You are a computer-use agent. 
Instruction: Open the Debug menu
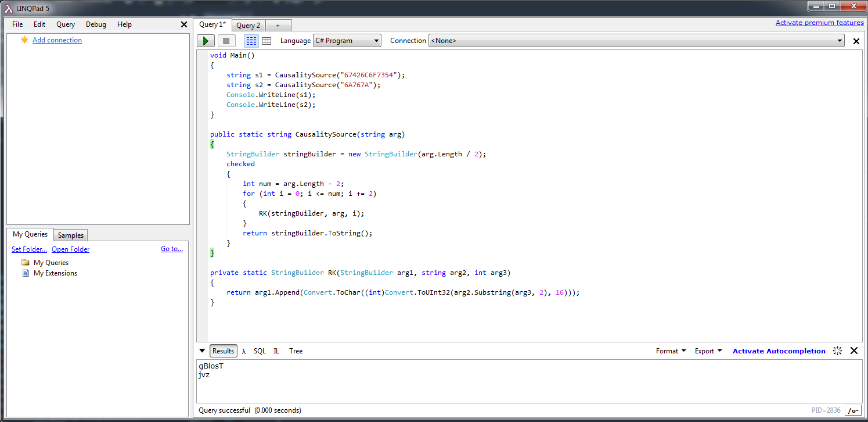coord(96,24)
